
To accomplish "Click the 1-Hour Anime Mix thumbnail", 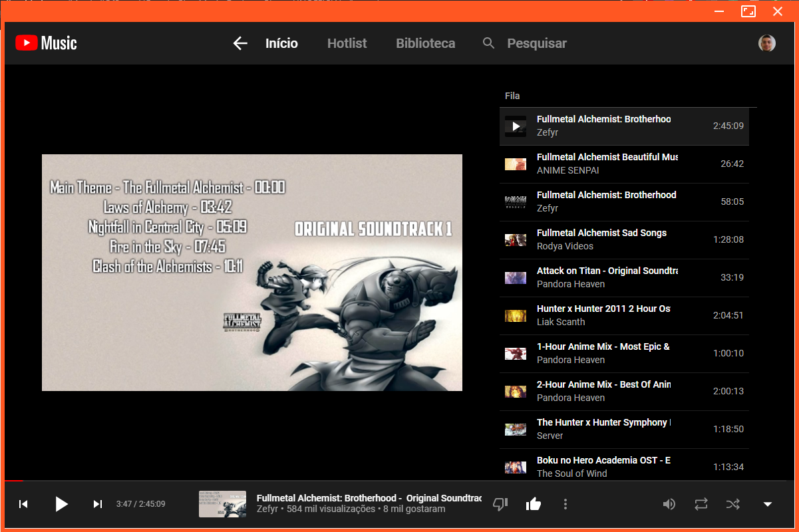I will tap(516, 354).
